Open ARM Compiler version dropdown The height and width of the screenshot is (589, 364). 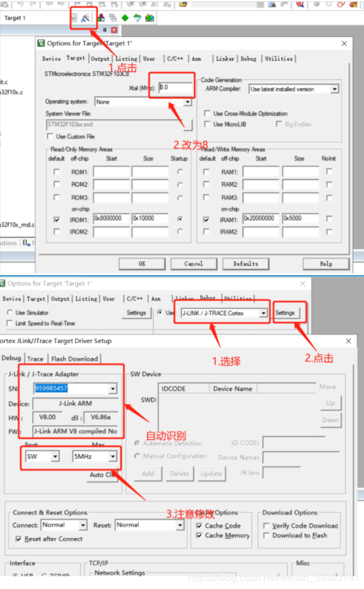334,89
